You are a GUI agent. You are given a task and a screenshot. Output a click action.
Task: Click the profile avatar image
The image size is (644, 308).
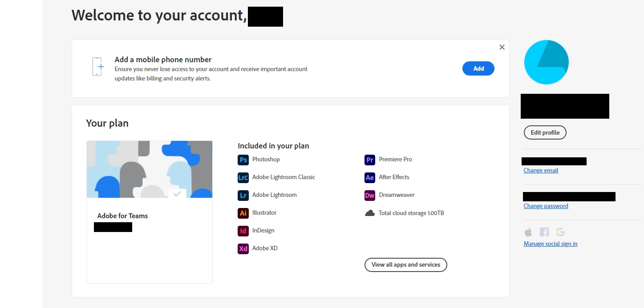(x=547, y=62)
